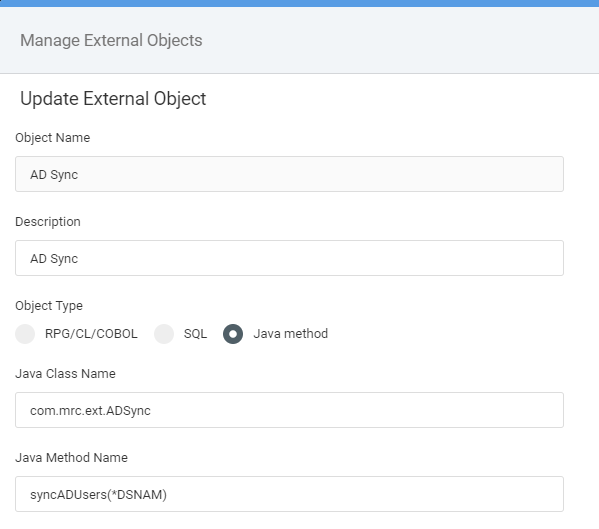This screenshot has height=529, width=599.
Task: Focus the Java Method Name input box
Action: click(289, 494)
